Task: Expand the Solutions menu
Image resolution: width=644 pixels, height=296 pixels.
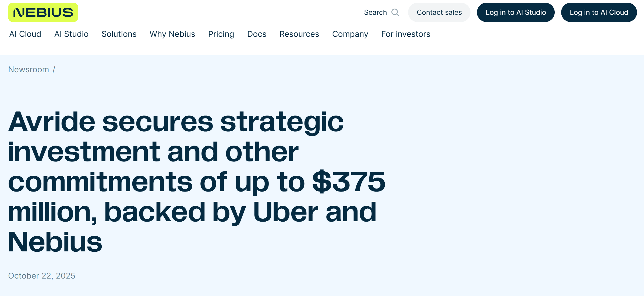Action: coord(119,34)
